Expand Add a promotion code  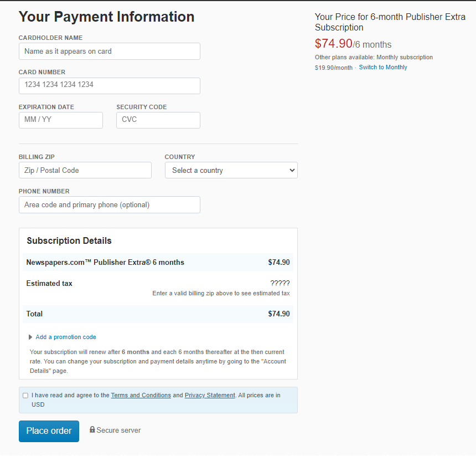point(66,337)
